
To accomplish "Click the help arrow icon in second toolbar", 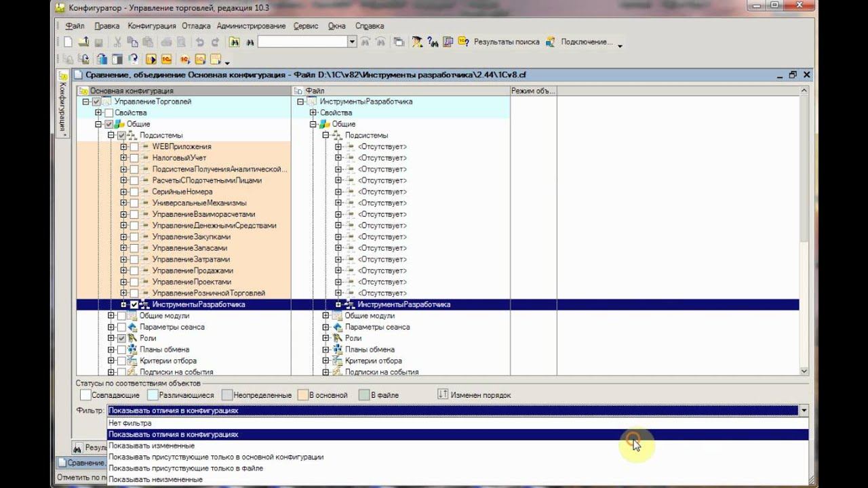I will click(x=134, y=59).
